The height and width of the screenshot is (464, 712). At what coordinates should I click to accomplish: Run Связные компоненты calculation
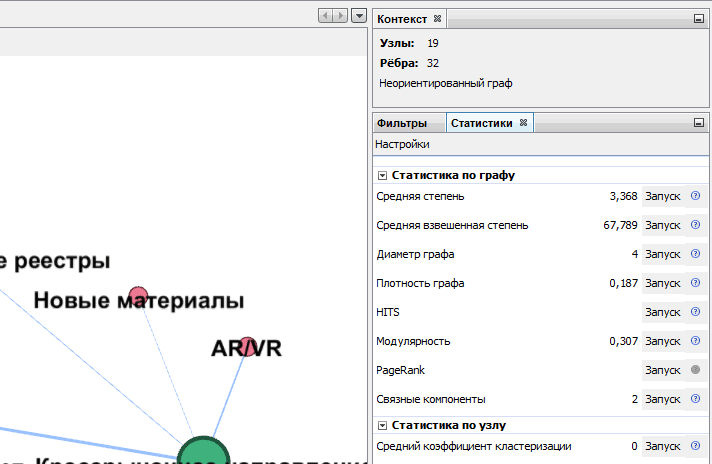pyautogui.click(x=663, y=400)
